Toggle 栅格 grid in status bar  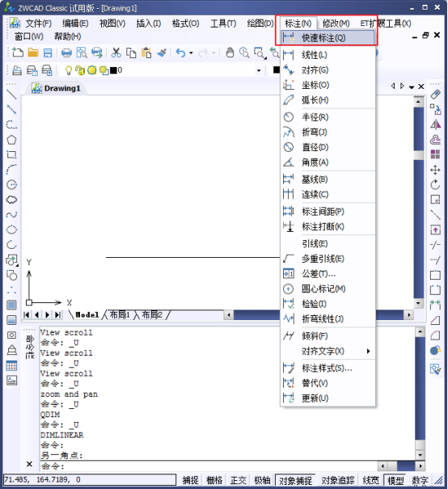pyautogui.click(x=214, y=480)
